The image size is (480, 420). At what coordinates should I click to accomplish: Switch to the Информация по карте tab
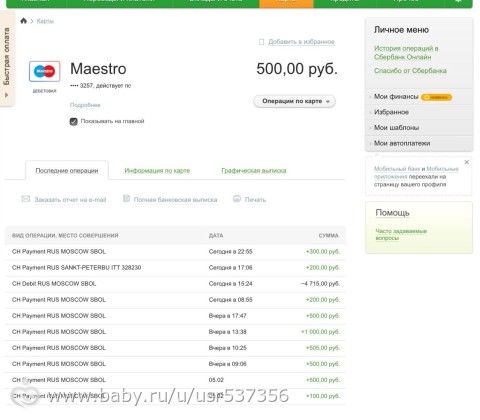[157, 171]
